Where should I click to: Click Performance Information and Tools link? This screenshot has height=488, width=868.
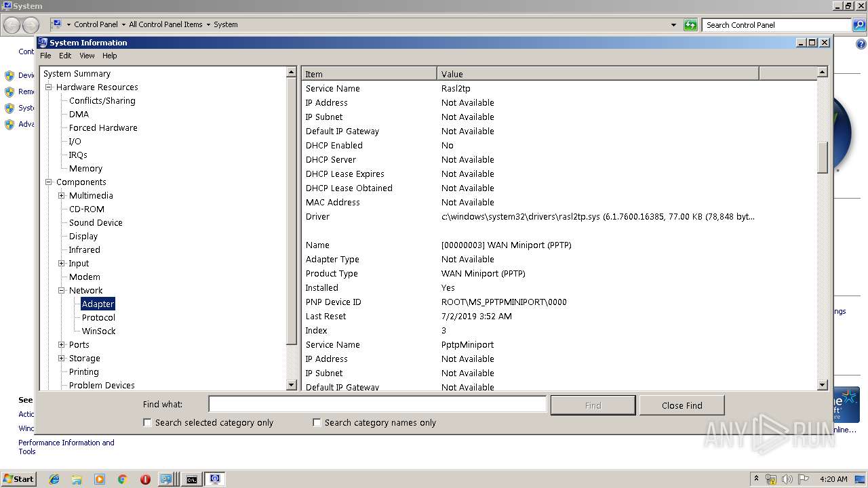click(66, 447)
